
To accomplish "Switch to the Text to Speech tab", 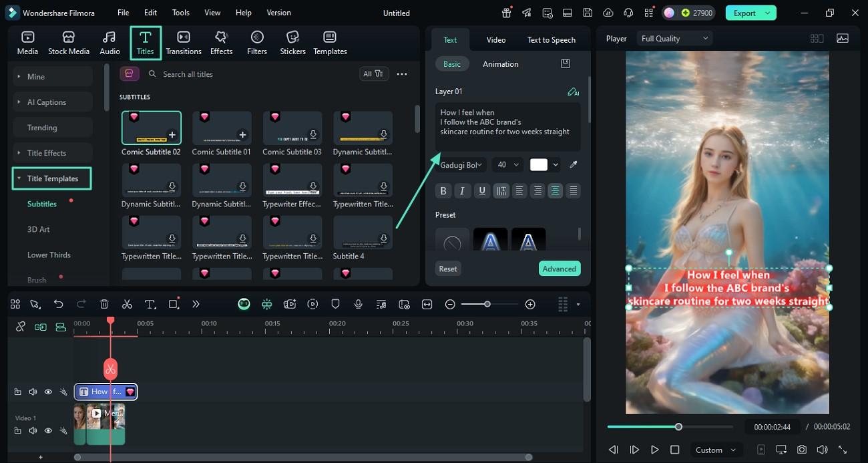I will coord(552,40).
